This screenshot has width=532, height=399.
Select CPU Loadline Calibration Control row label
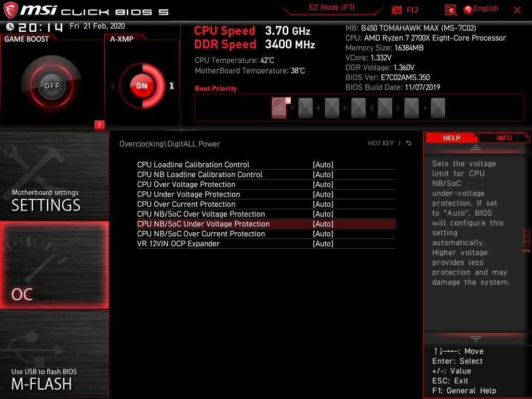point(193,165)
